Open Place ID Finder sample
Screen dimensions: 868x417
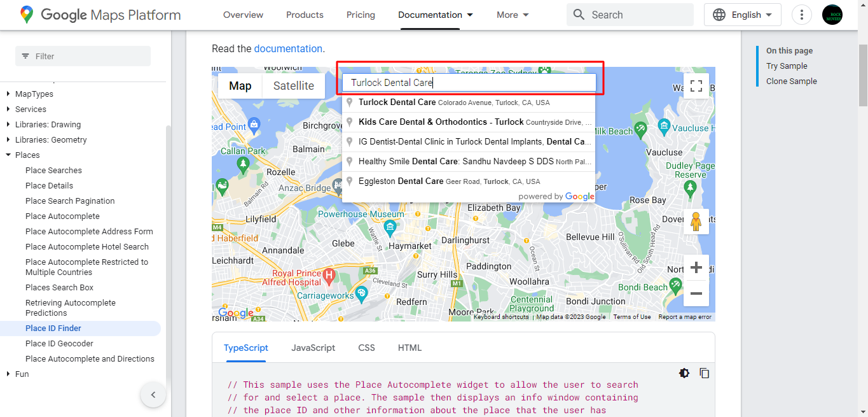coord(53,329)
